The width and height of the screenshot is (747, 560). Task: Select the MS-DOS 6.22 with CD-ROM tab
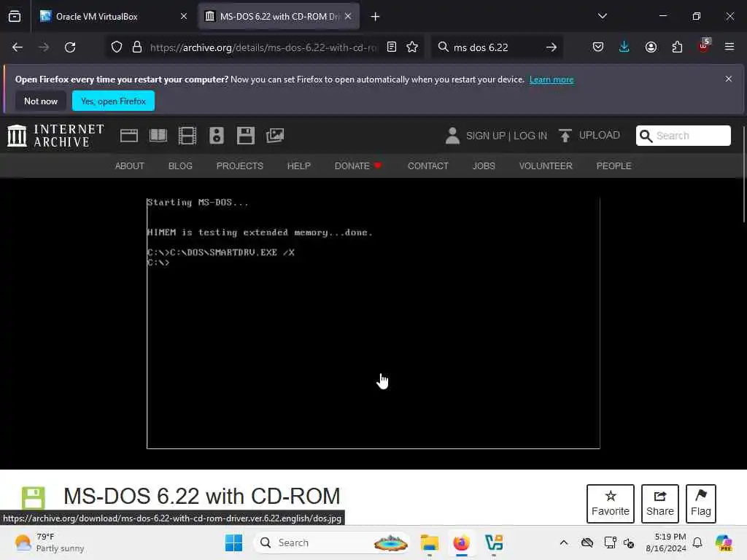(279, 17)
